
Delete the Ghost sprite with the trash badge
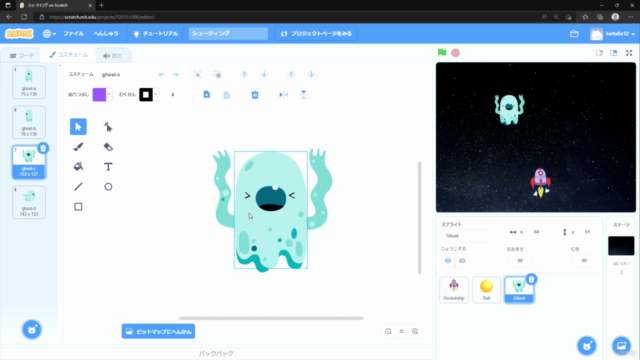click(531, 279)
